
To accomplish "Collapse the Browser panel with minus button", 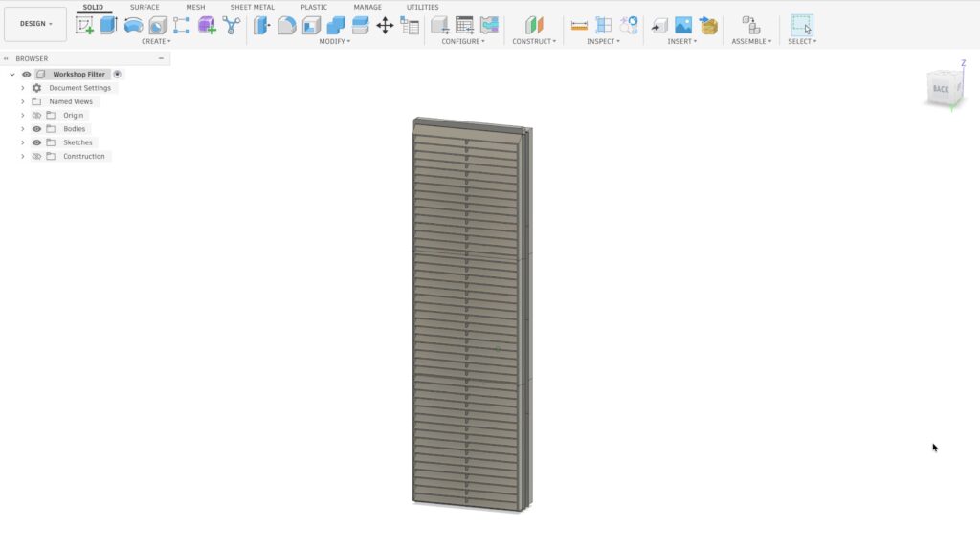I will 161,58.
